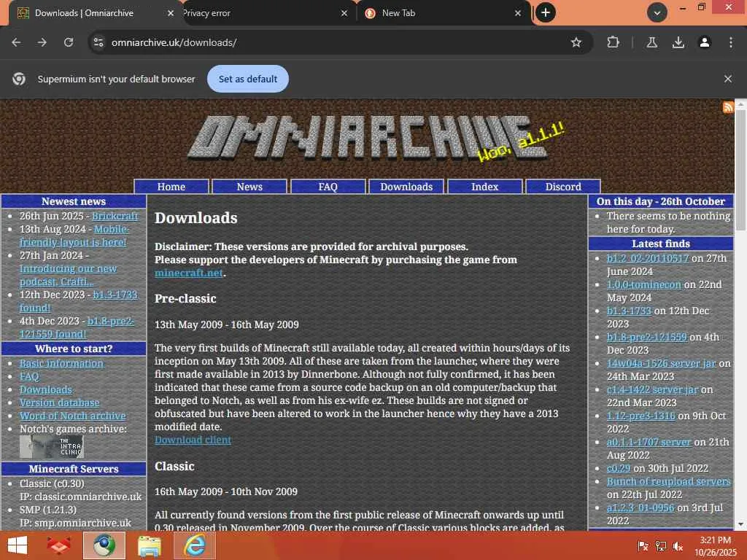Switch to the New Tab tab

tap(444, 13)
